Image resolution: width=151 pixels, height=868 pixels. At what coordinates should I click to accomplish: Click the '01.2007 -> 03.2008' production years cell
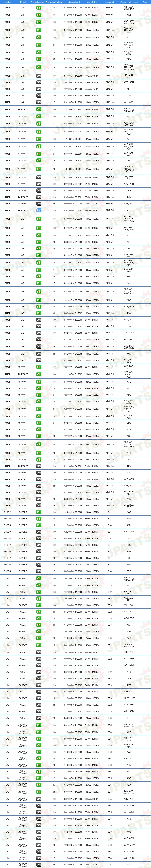coord(73,552)
